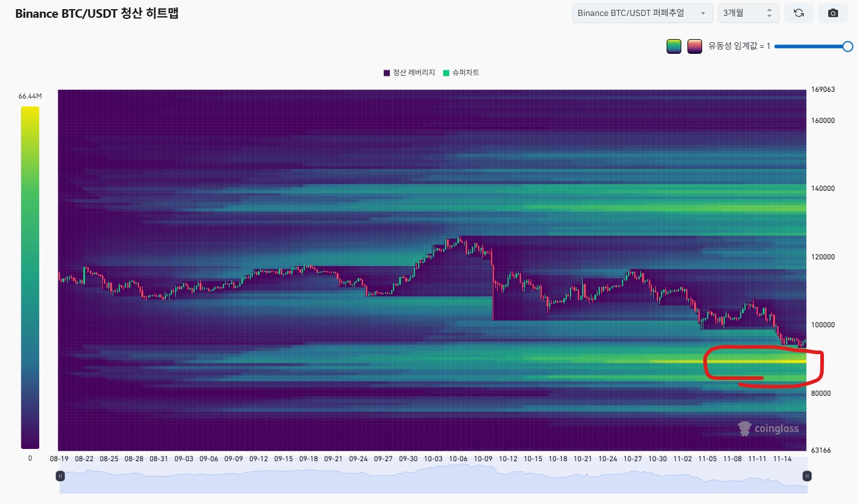Screen dimensions: 857x504
Task: Click the 유동성 임계값 slider handle
Action: pos(848,46)
